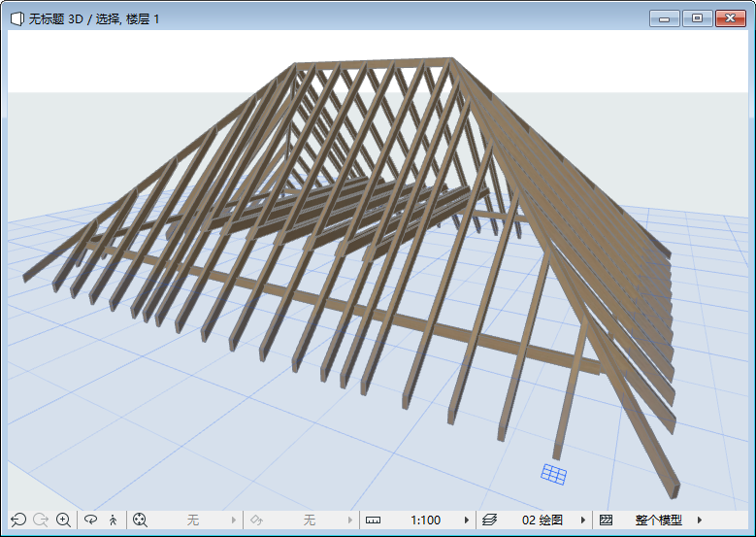Viewport: 756px width, 537px height.
Task: Click the scale ruler icon
Action: [x=374, y=520]
